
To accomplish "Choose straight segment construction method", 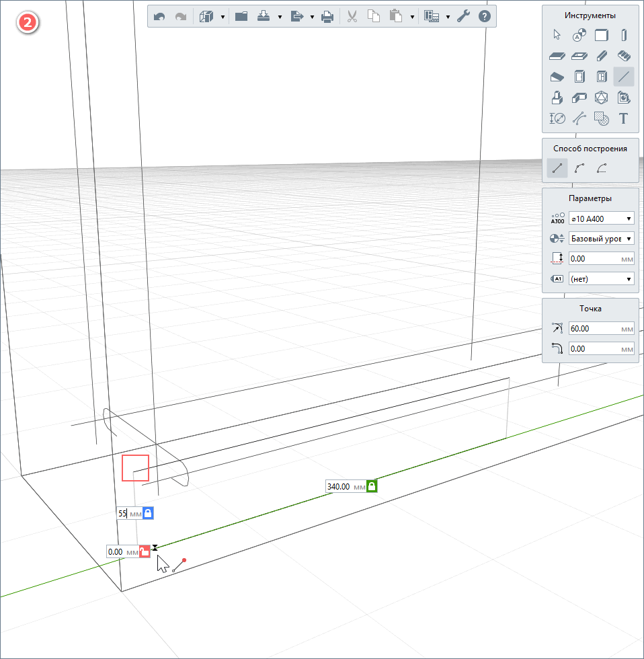I will (x=557, y=168).
